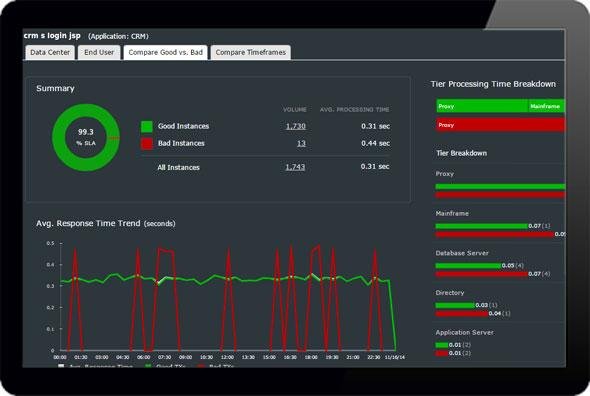This screenshot has height=396, width=590.
Task: Click the Database Server red 0.07 bar
Action: click(481, 274)
